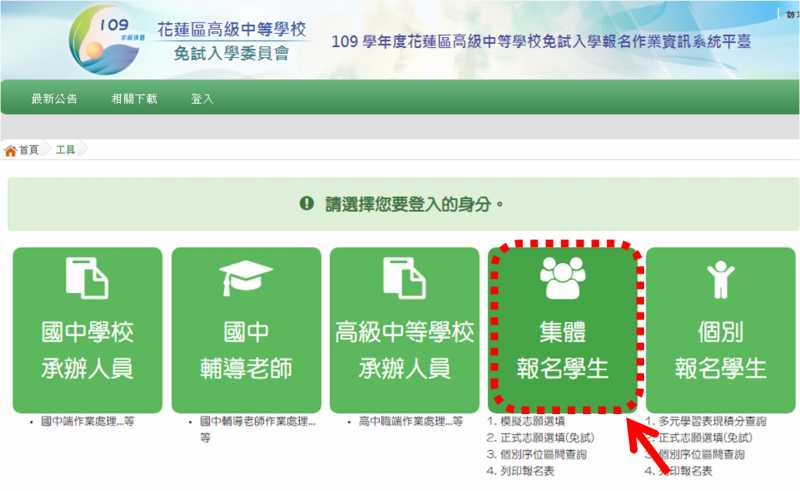Click the info icon in the green alert
This screenshot has width=800, height=491.
click(x=307, y=204)
